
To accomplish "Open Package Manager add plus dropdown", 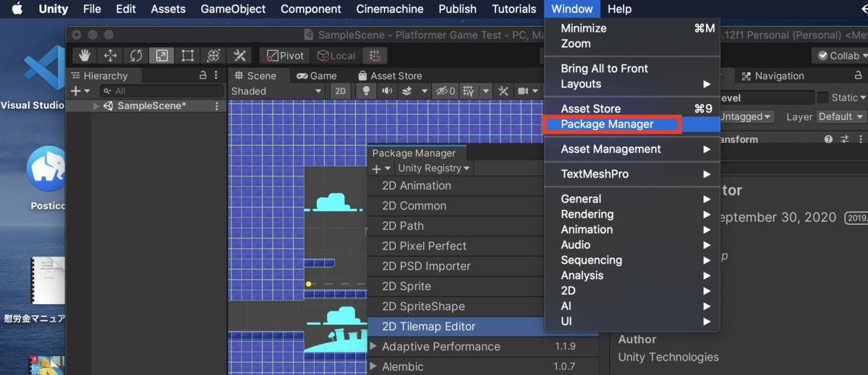I will (x=381, y=168).
